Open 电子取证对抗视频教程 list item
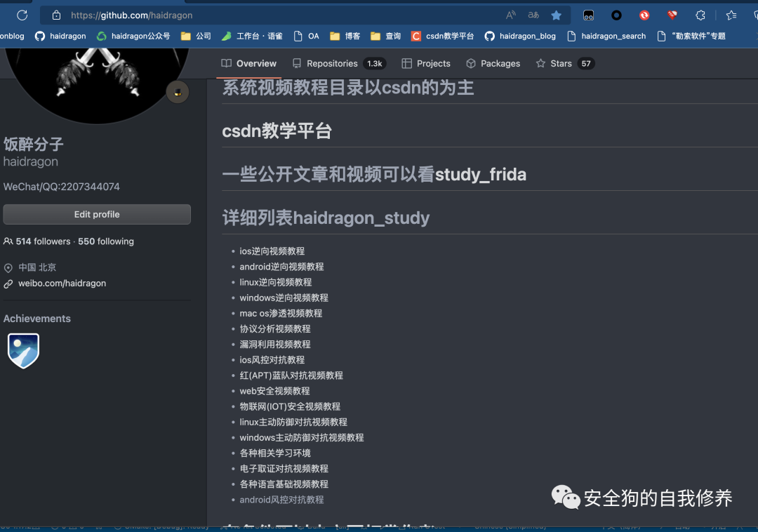758x532 pixels. [x=284, y=468]
